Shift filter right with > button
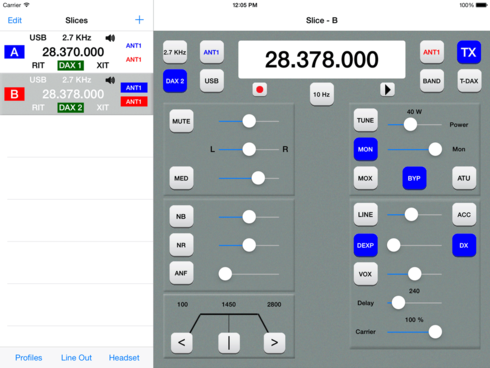This screenshot has width=490, height=368. (x=274, y=342)
